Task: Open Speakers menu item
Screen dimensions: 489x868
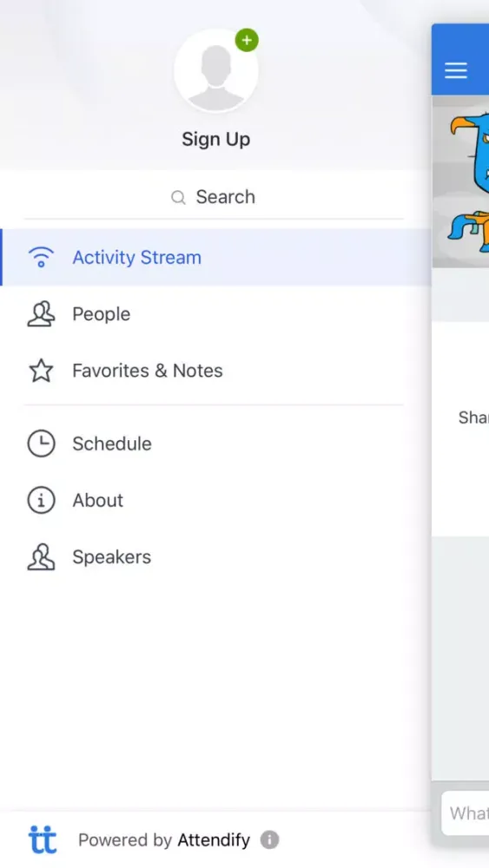Action: [216, 556]
